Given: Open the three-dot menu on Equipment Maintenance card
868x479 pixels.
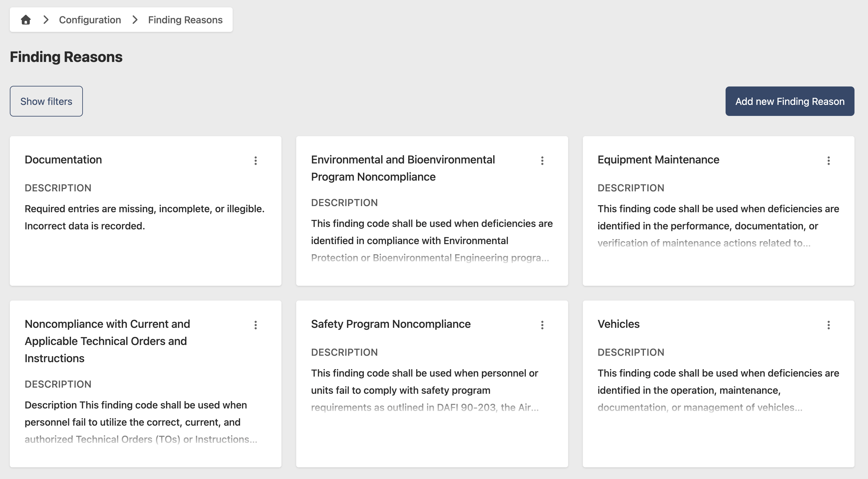Looking at the screenshot, I should click(x=829, y=161).
